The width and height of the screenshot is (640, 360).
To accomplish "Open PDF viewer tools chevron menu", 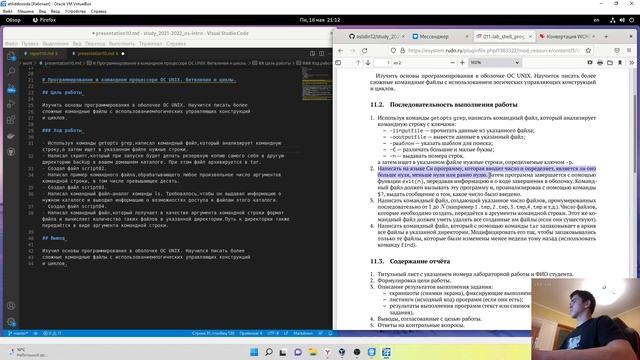I will (631, 63).
